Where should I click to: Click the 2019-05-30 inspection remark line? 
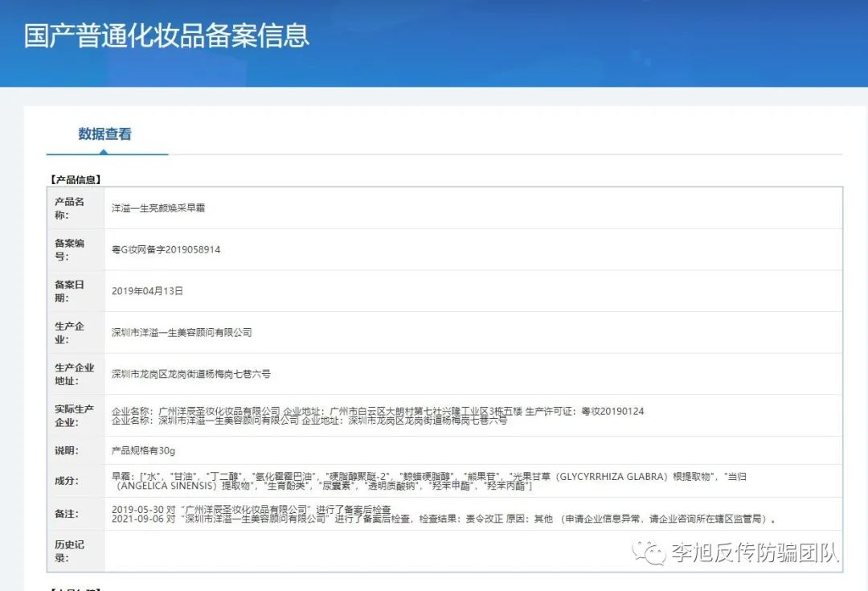pos(252,509)
